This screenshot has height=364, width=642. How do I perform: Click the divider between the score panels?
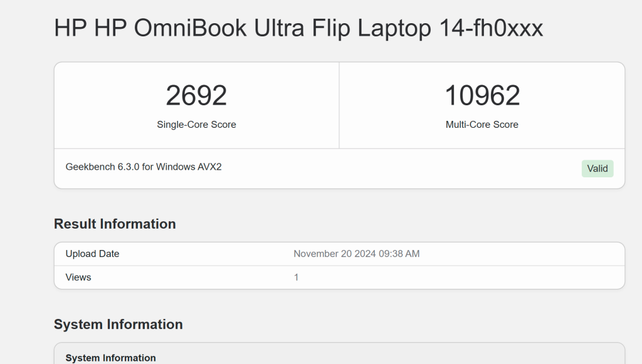(x=339, y=105)
